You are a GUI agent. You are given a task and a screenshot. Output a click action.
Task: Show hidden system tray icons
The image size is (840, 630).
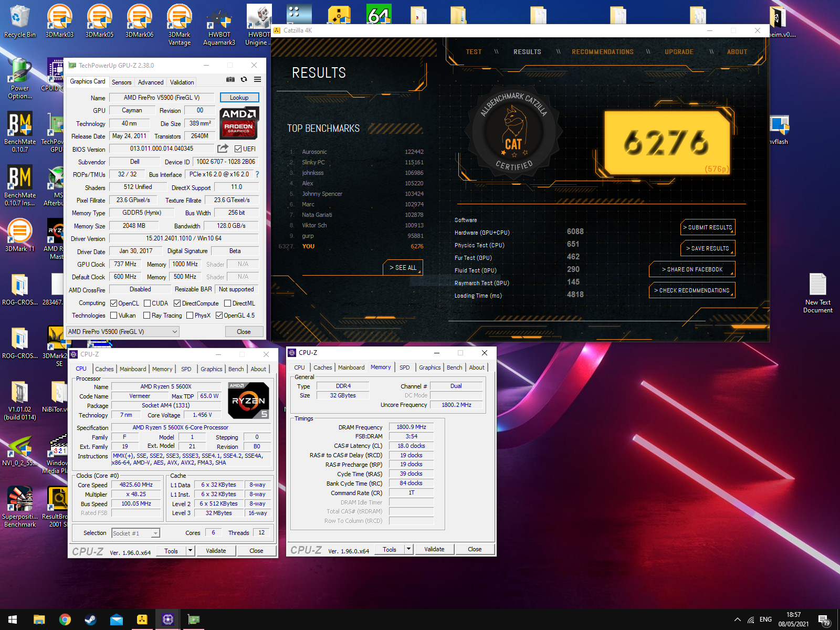[737, 619]
